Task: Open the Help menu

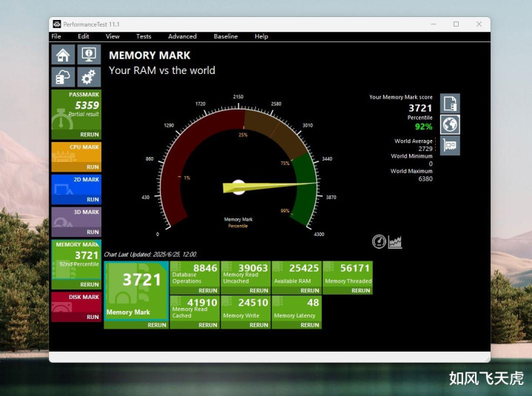Action: pyautogui.click(x=261, y=36)
